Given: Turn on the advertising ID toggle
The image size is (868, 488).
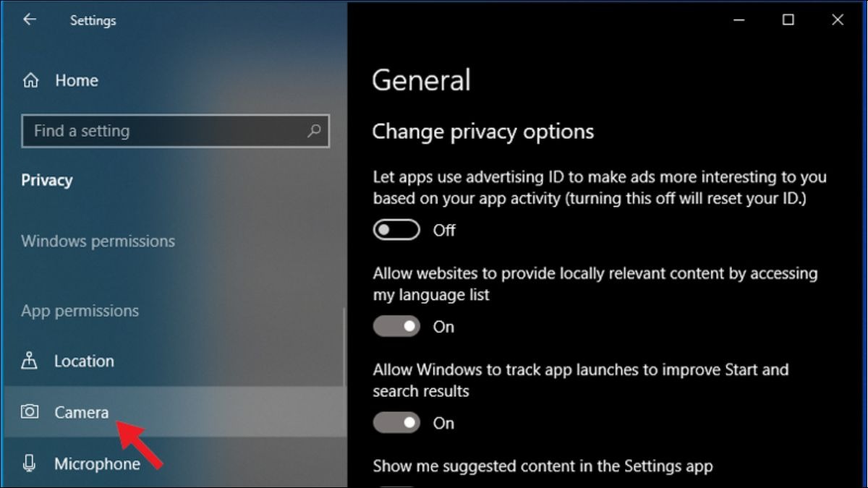Looking at the screenshot, I should (x=396, y=230).
